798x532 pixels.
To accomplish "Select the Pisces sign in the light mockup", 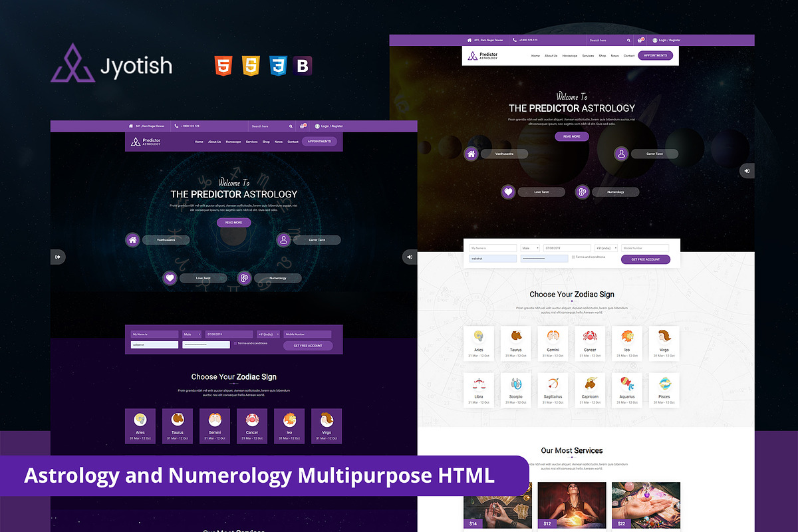I will 664,390.
